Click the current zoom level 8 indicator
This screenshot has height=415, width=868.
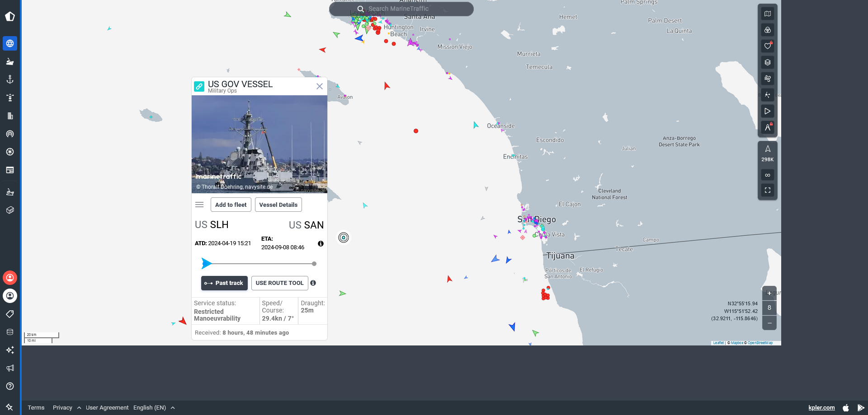point(769,308)
